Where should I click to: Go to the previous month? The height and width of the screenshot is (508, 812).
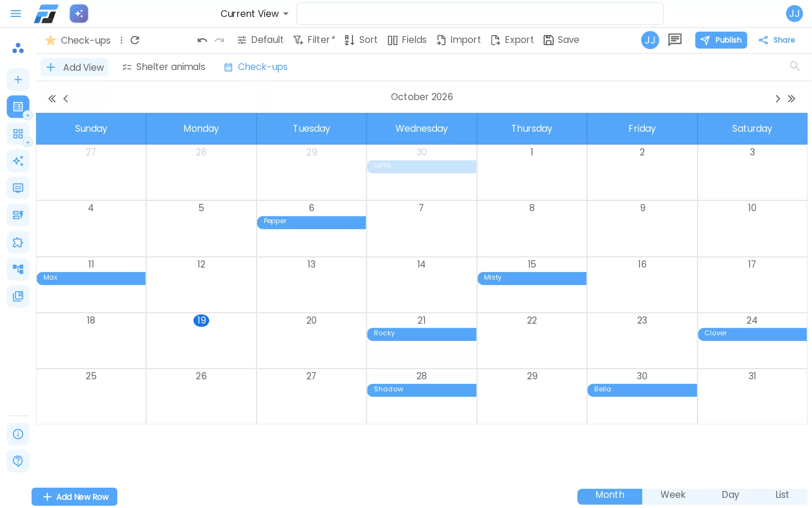coord(65,99)
